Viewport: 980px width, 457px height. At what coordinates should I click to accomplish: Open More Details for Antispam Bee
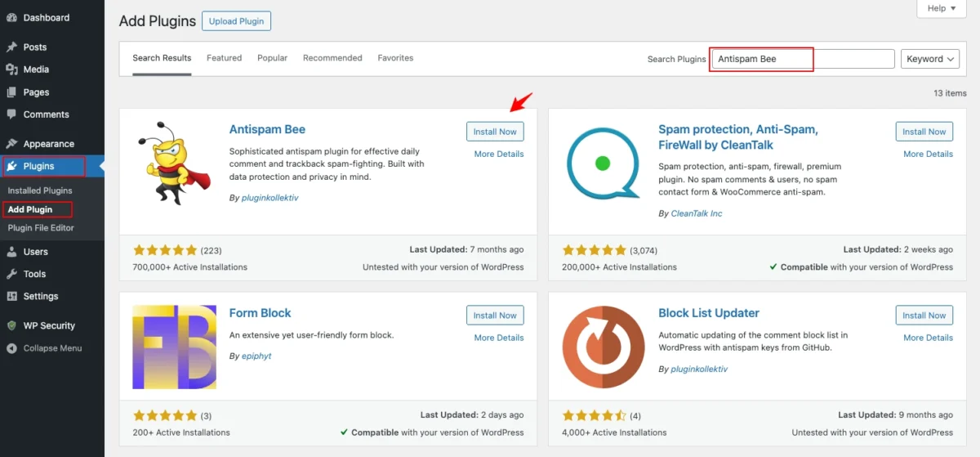pos(499,154)
